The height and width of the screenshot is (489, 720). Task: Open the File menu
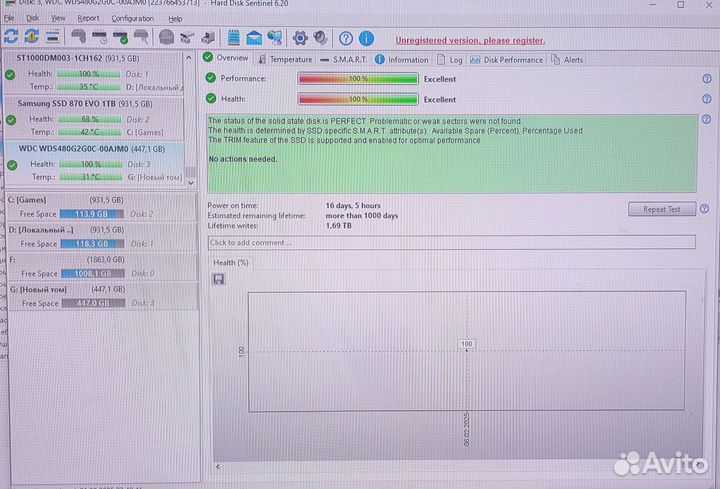click(9, 18)
